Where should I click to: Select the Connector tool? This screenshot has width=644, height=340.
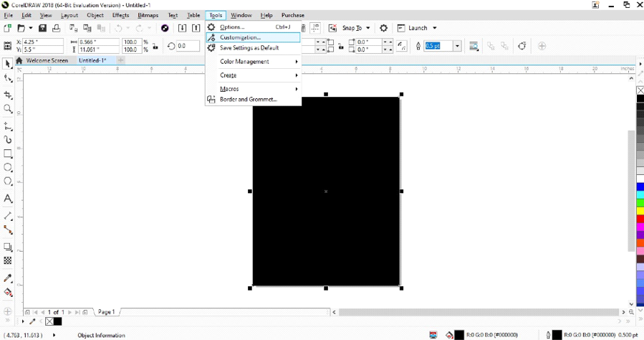click(x=7, y=230)
